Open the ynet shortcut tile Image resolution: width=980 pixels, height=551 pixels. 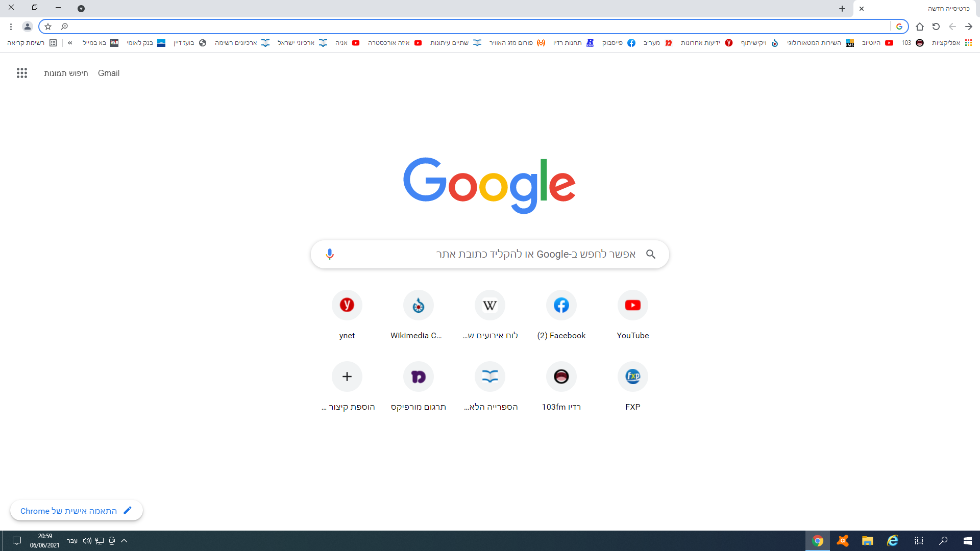347,305
